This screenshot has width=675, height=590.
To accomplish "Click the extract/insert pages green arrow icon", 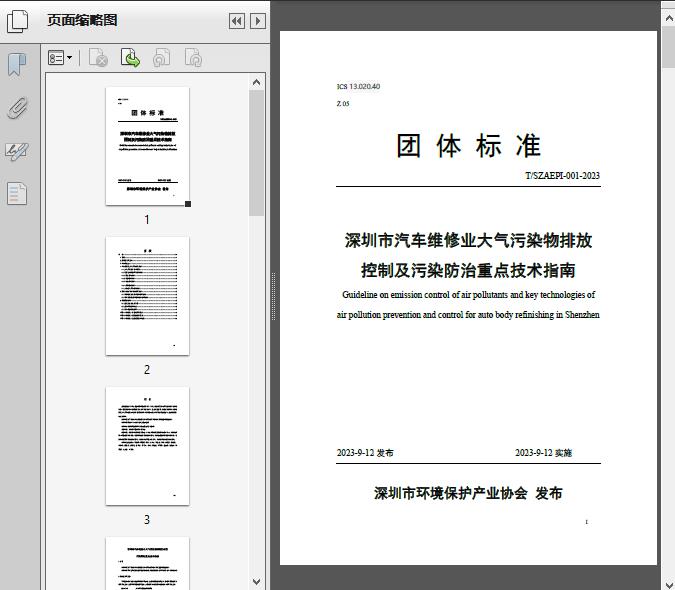I will 130,58.
